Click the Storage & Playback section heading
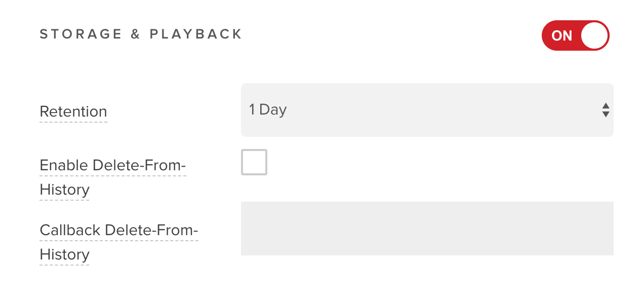The image size is (644, 298). (141, 34)
